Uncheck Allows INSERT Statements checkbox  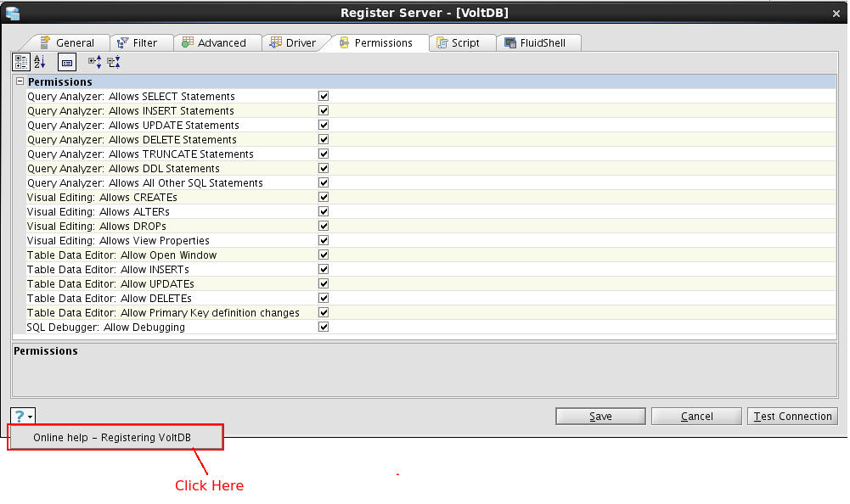tap(324, 110)
